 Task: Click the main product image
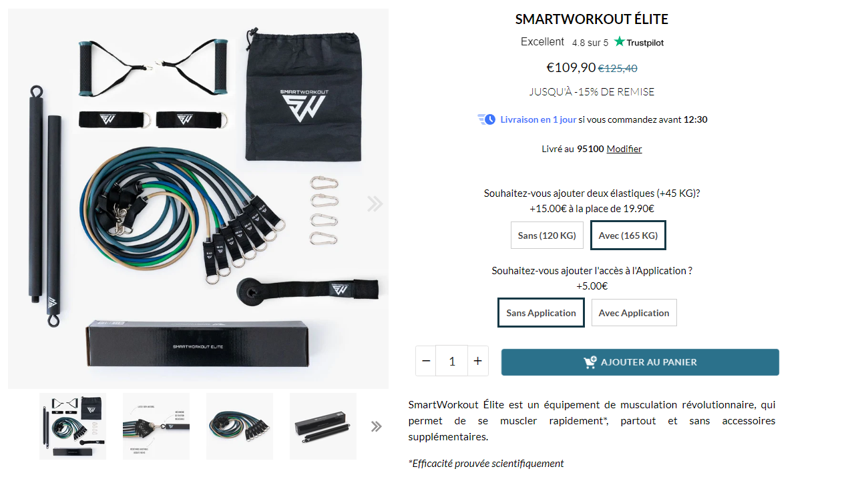pyautogui.click(x=198, y=199)
